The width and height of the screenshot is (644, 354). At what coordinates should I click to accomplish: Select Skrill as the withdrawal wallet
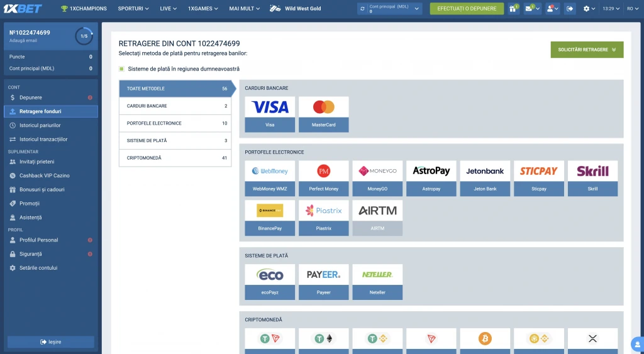(592, 178)
